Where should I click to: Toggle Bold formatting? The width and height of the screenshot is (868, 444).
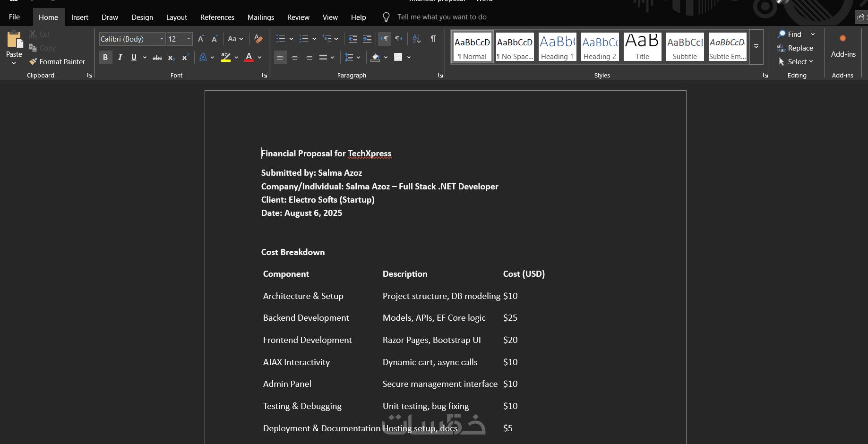[x=105, y=58]
